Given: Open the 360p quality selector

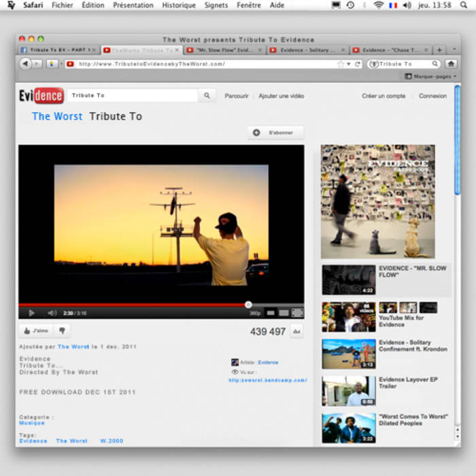Looking at the screenshot, I should pos(255,313).
